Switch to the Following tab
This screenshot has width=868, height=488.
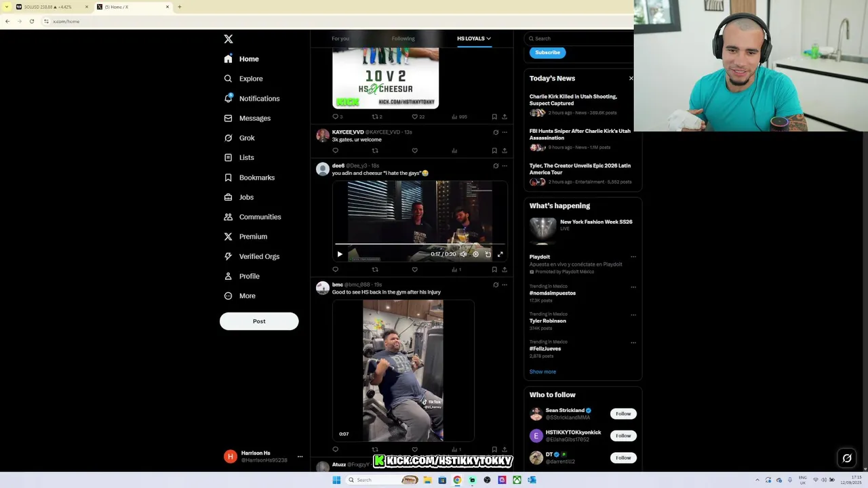[x=403, y=39]
